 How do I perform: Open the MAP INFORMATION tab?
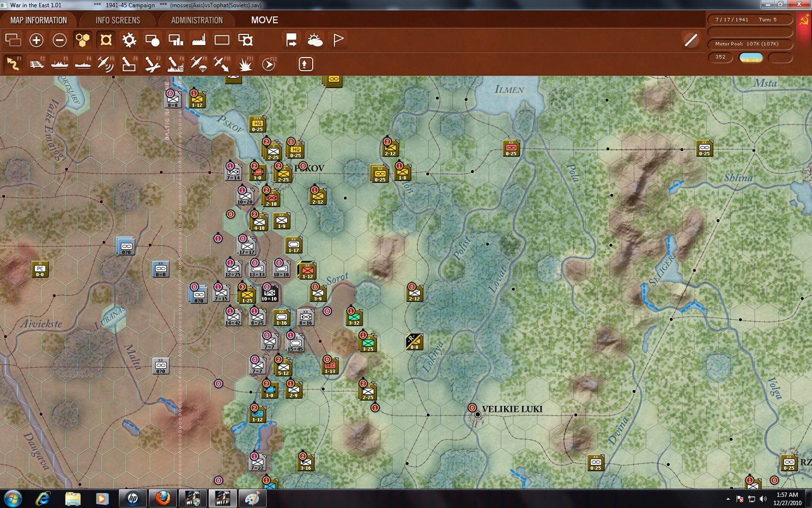tap(39, 20)
